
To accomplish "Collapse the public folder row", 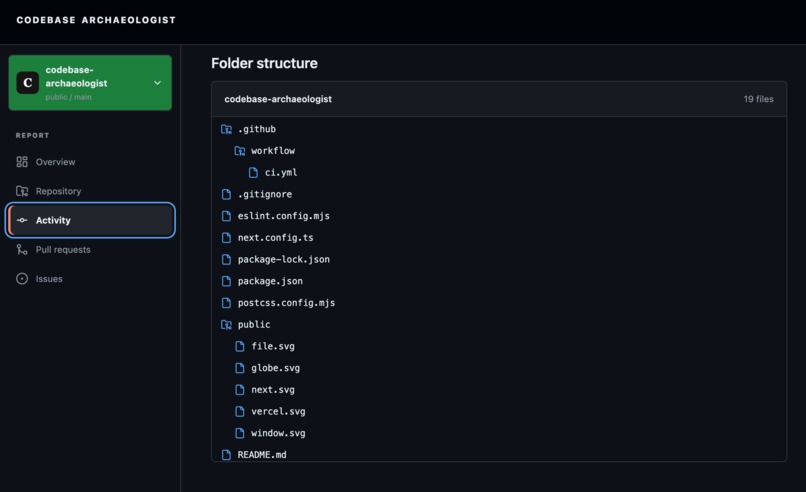I will pos(499,324).
